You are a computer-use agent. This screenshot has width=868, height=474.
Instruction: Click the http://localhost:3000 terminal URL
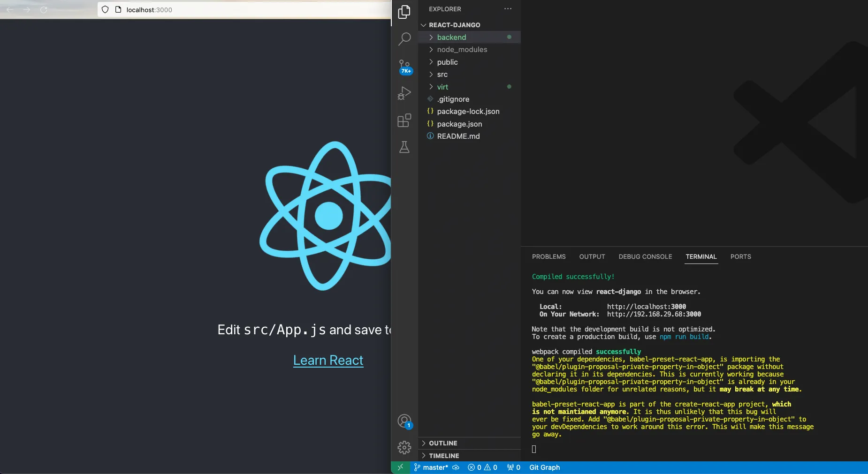point(646,307)
